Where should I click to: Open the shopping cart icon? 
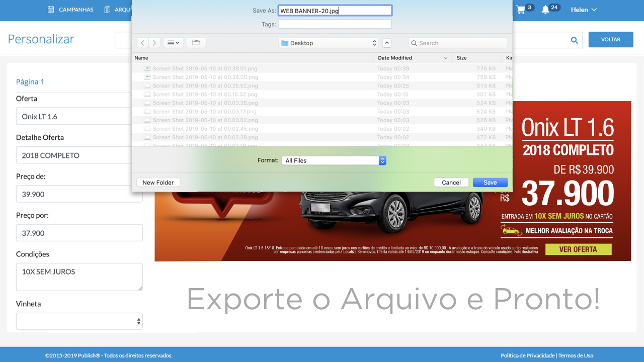coord(520,10)
